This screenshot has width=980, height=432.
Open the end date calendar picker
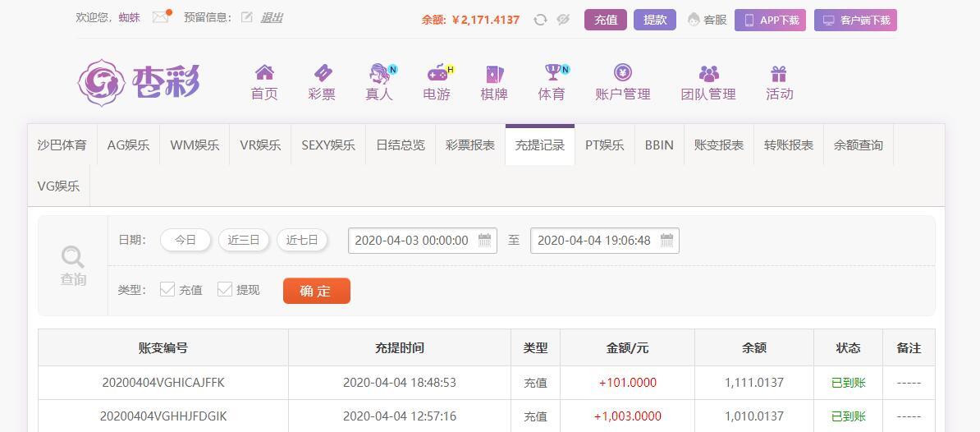point(666,240)
